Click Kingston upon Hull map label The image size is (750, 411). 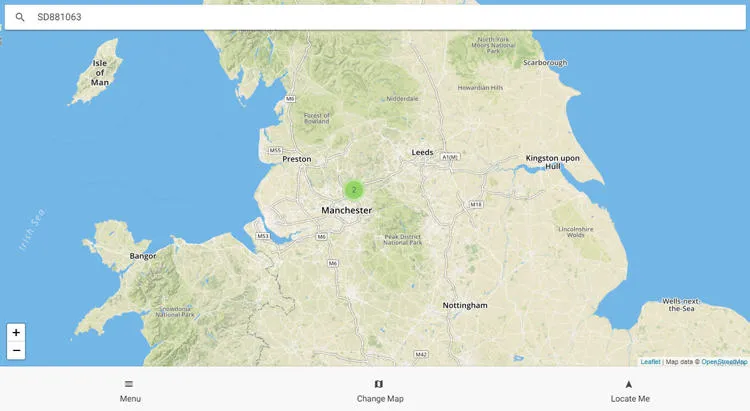click(x=552, y=162)
